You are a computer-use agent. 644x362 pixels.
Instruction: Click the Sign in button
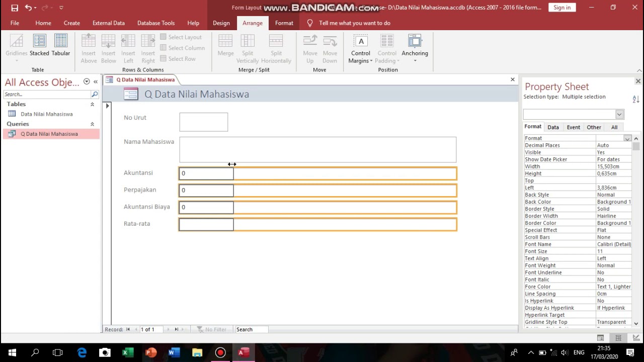click(562, 8)
